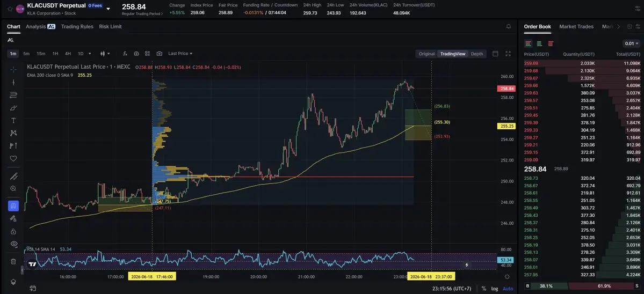Image resolution: width=644 pixels, height=294 pixels.
Task: Toggle percent scale button
Action: (x=484, y=289)
